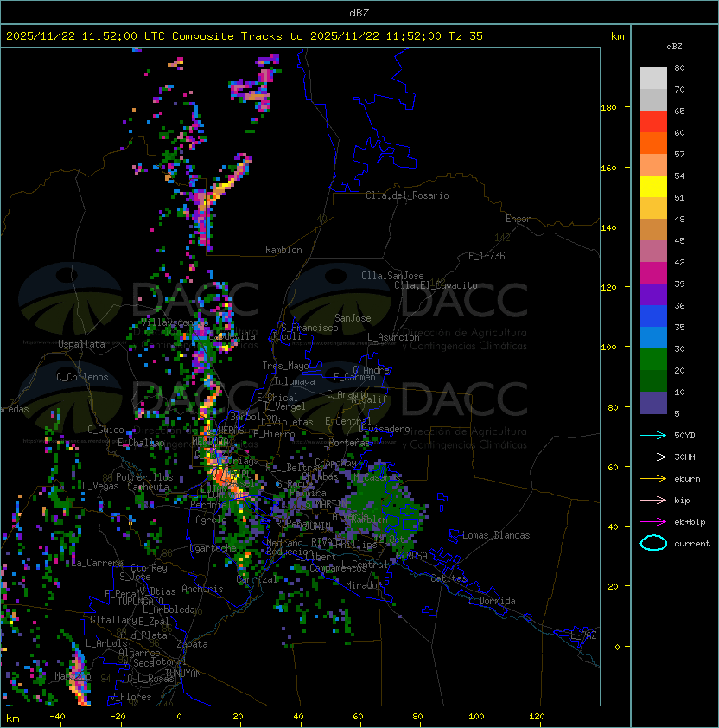Click the Tres_Mayo map label
The height and width of the screenshot is (728, 719).
(x=285, y=366)
